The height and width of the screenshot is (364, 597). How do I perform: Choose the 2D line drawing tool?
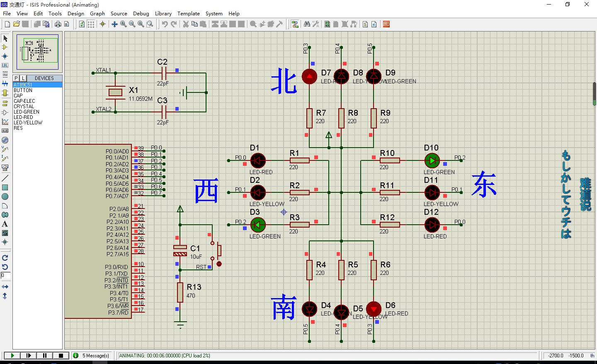click(5, 178)
